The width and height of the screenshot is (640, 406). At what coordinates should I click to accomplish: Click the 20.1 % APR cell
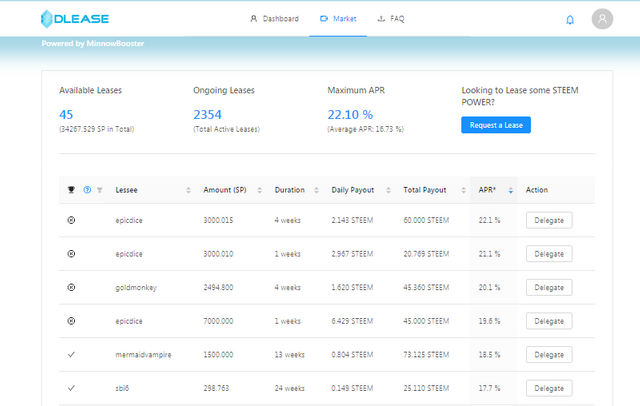point(489,287)
